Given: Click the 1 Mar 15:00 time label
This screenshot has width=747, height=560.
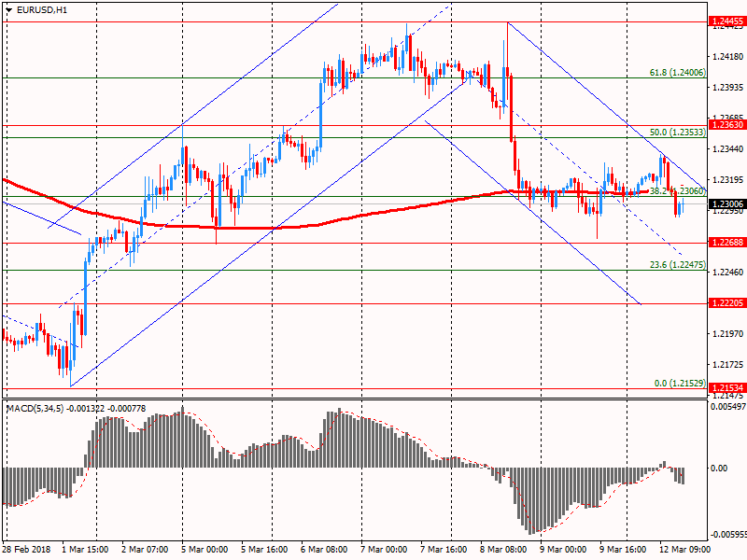Looking at the screenshot, I should pos(85,549).
